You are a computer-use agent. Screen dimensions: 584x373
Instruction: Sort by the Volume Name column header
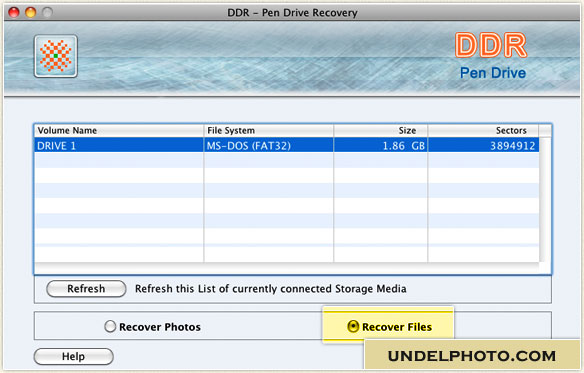click(x=119, y=130)
